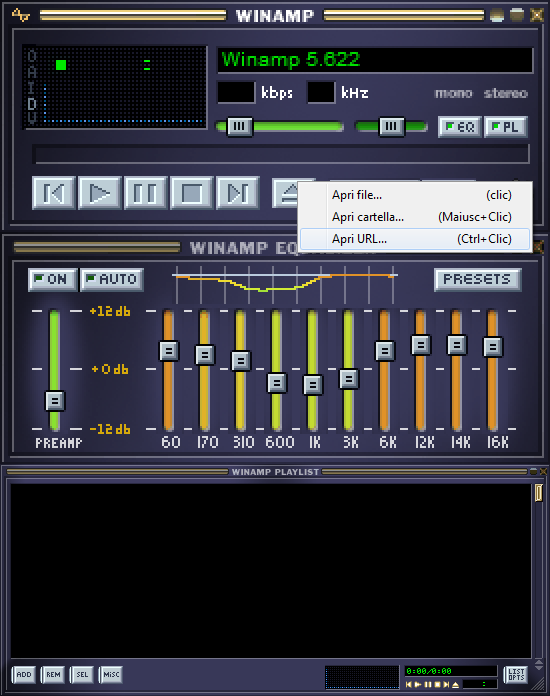Click the playlist resize grip corner
Image resolution: width=550 pixels, height=696 pixels.
[540, 683]
